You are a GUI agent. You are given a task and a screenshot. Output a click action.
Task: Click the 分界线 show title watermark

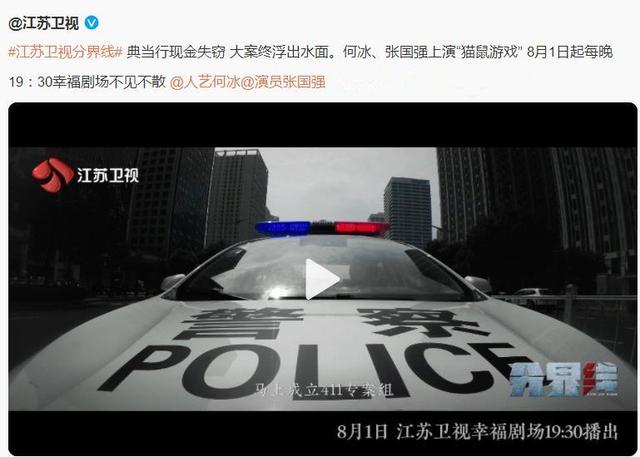[x=564, y=379]
